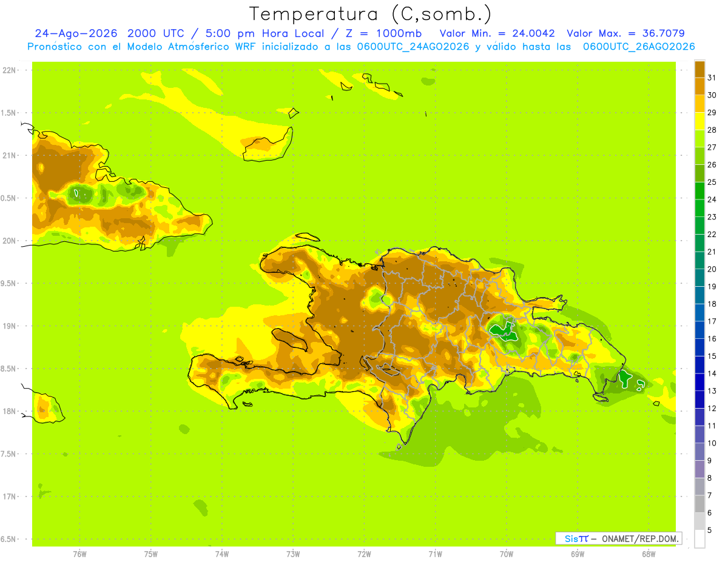The image size is (728, 562).
Task: Click the "74W" longitude label
Action: click(x=222, y=554)
